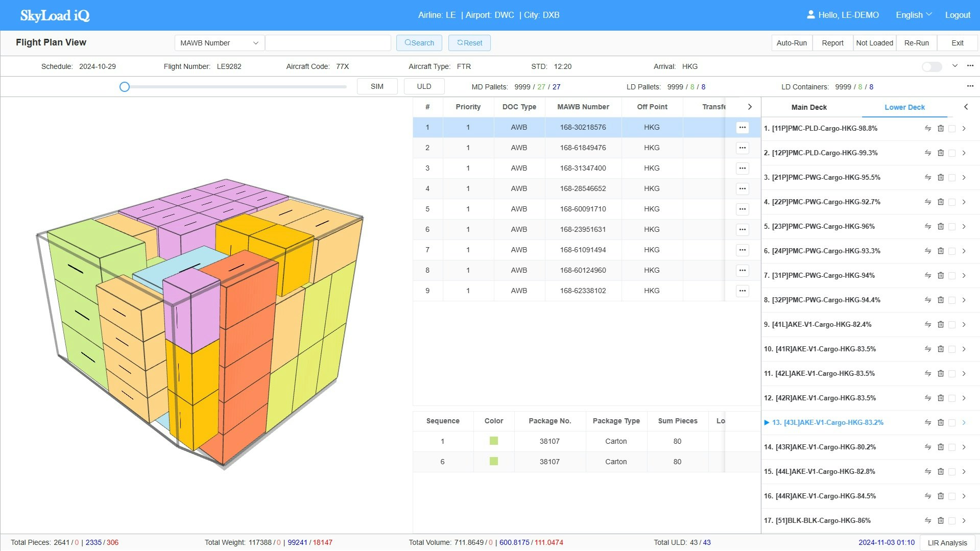Click swap icon for 44L AKE-V1 row

click(928, 471)
